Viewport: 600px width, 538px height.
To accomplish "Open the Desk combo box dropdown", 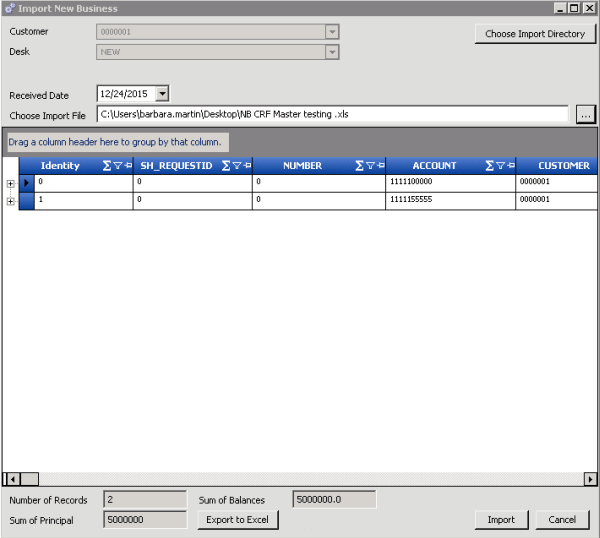I will click(332, 51).
